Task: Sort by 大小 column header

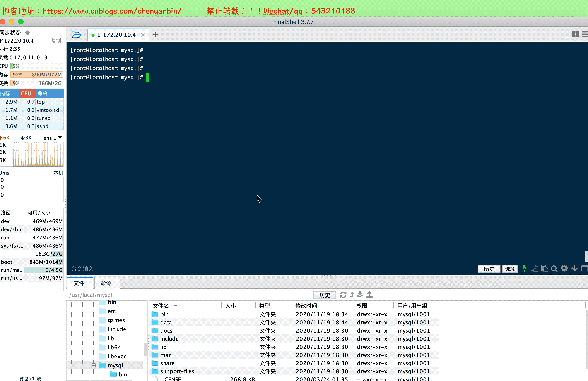Action: 239,305
